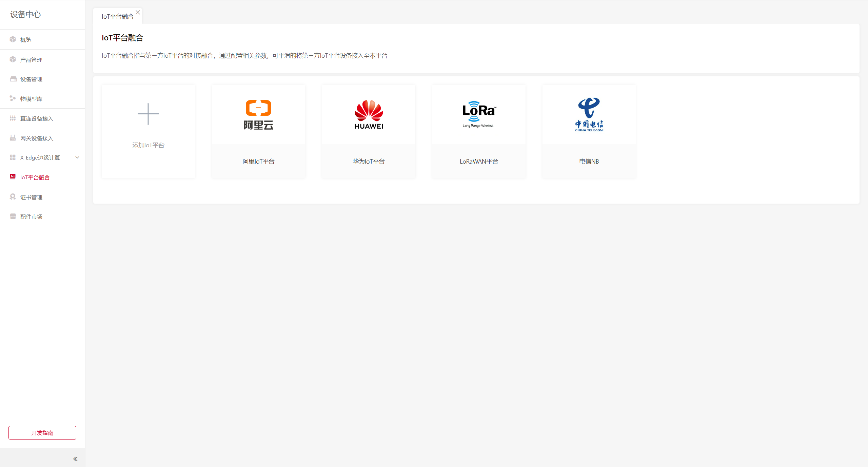This screenshot has width=868, height=467.
Task: Collapse the sidebar with double-arrow icon
Action: coord(75,459)
